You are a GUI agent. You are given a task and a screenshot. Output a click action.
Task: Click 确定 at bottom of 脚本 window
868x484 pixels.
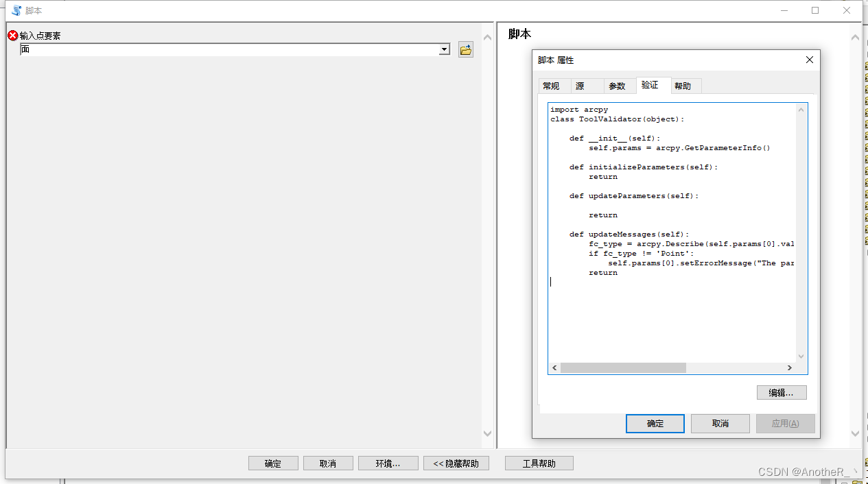(x=273, y=463)
